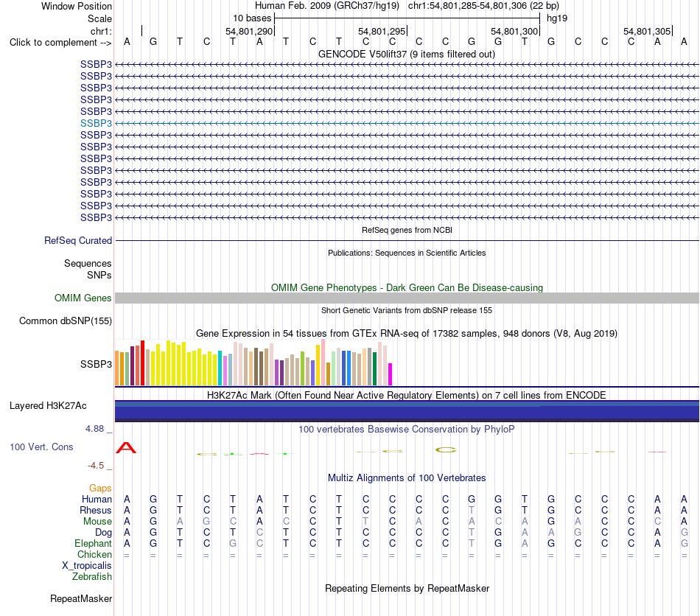
Task: Click the '10 bases' scale bar label
Action: (x=252, y=18)
